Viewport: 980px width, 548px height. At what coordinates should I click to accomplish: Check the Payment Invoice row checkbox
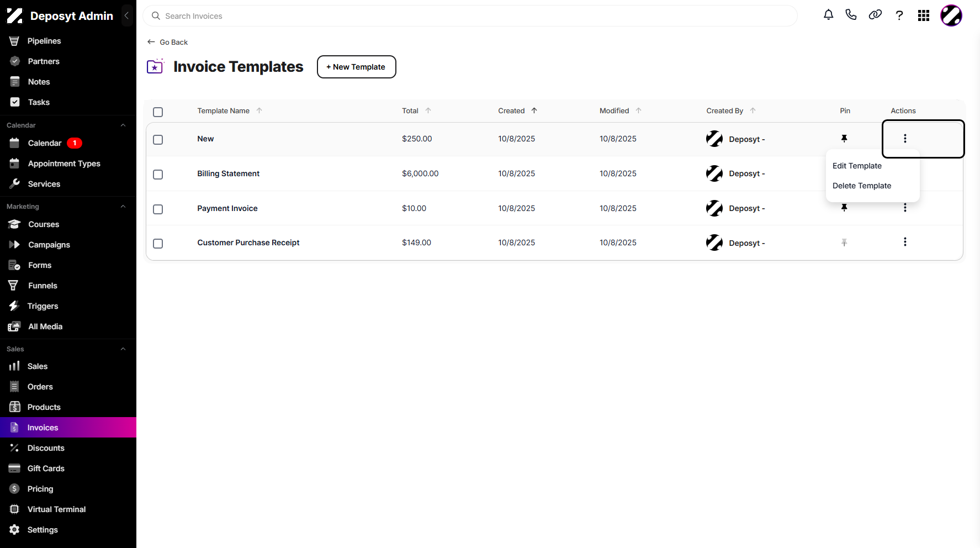point(158,209)
